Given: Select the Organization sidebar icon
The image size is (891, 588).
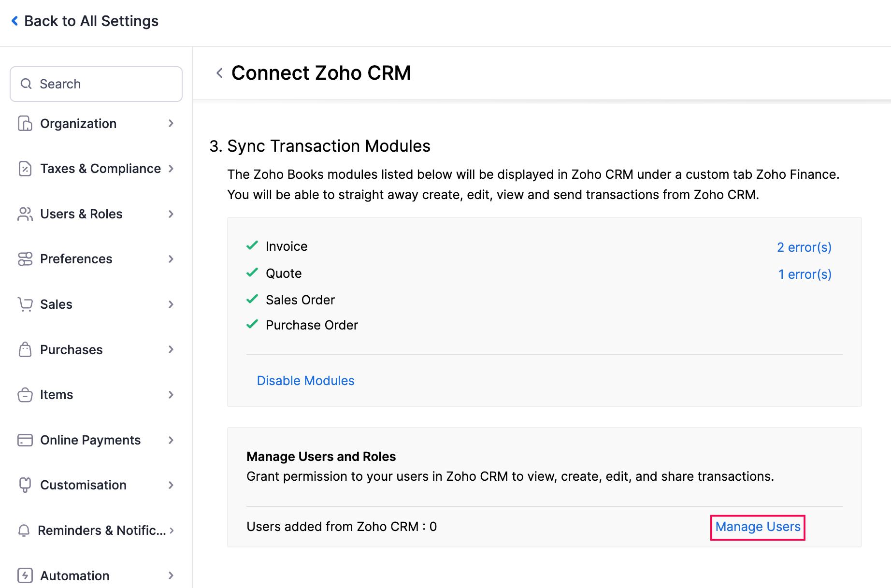Looking at the screenshot, I should click(x=25, y=124).
